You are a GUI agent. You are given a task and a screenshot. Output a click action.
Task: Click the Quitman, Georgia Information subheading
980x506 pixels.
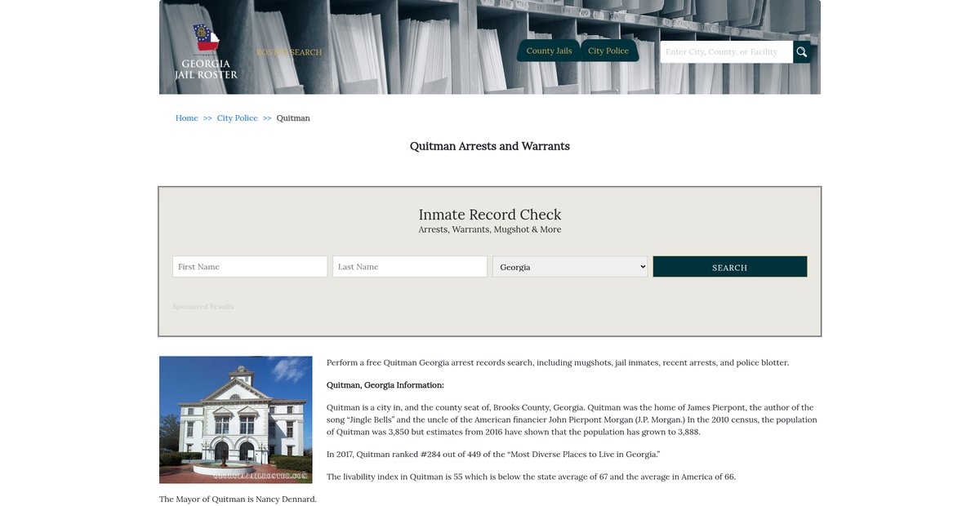click(385, 385)
